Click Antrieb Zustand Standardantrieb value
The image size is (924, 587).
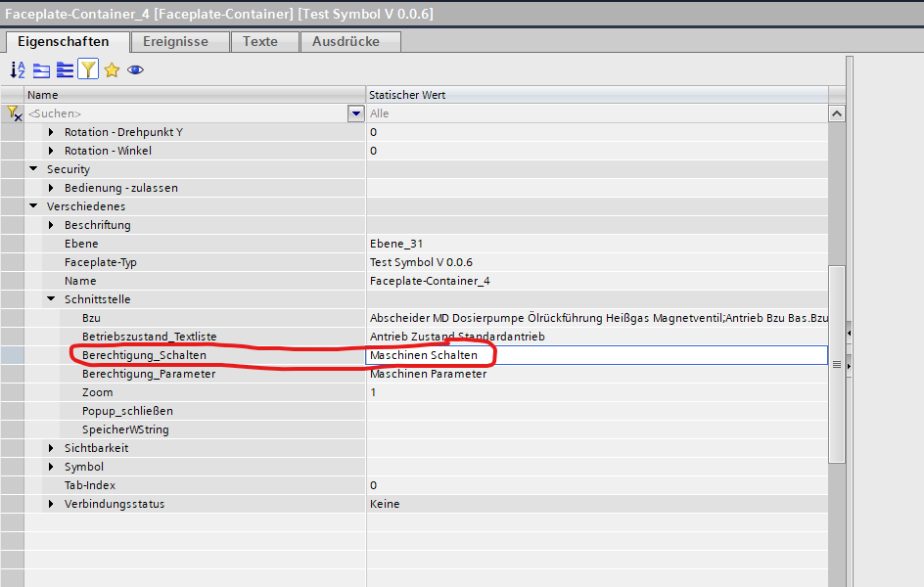tap(457, 337)
